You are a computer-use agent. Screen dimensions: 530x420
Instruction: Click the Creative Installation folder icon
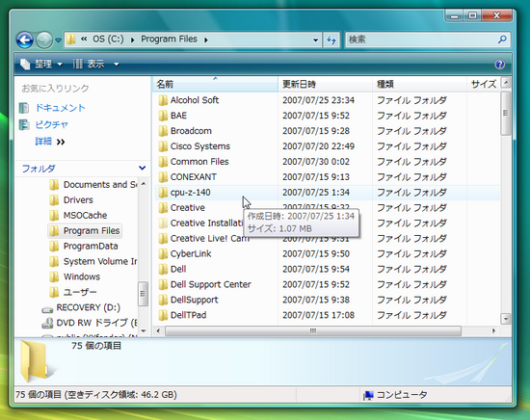click(163, 223)
